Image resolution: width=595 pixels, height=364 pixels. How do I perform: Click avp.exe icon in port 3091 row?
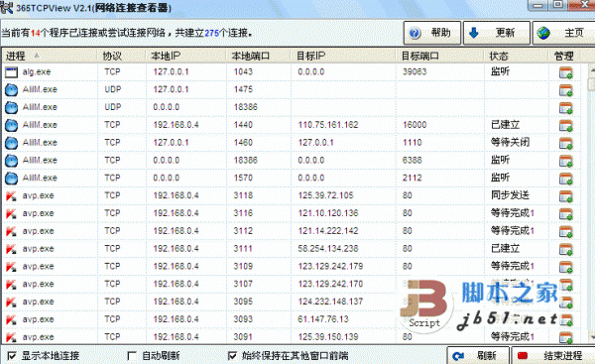pos(11,337)
